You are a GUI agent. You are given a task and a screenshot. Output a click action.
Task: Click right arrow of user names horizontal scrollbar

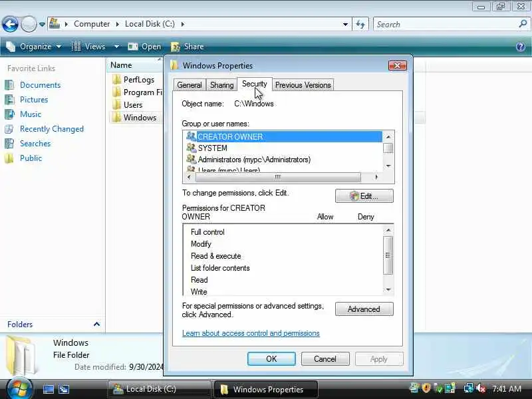tap(376, 177)
